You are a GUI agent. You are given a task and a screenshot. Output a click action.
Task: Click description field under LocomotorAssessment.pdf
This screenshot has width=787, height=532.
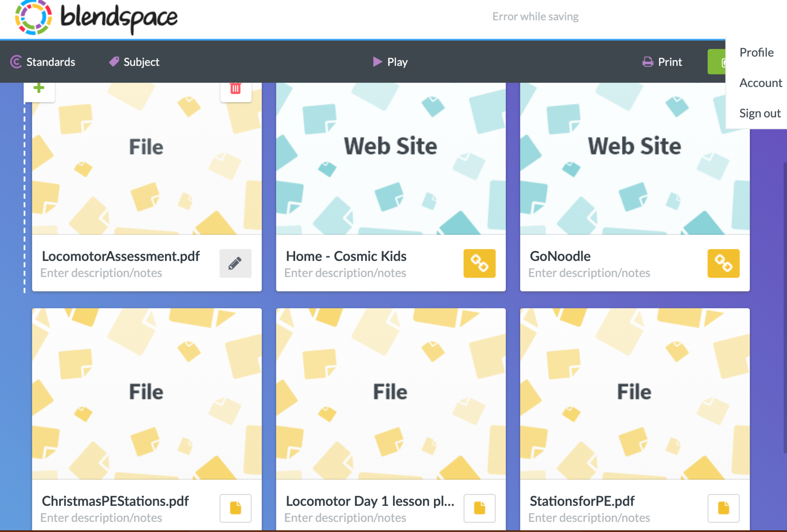coord(101,273)
